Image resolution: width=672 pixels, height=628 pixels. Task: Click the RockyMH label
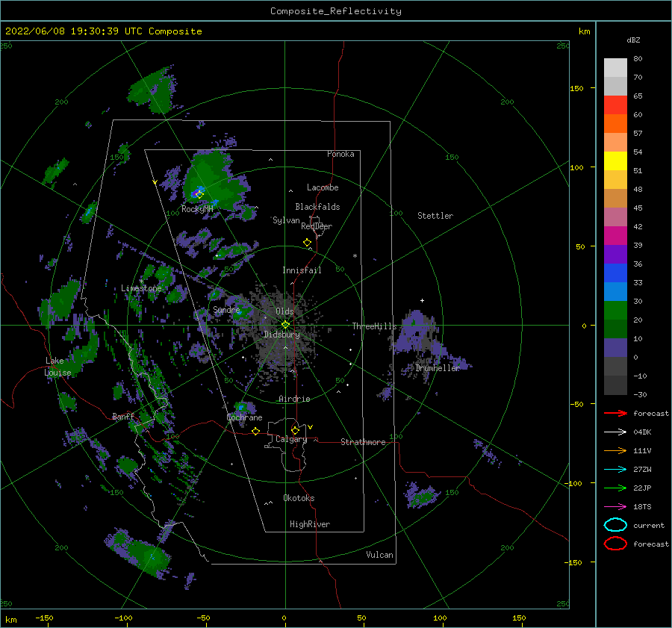click(x=197, y=209)
